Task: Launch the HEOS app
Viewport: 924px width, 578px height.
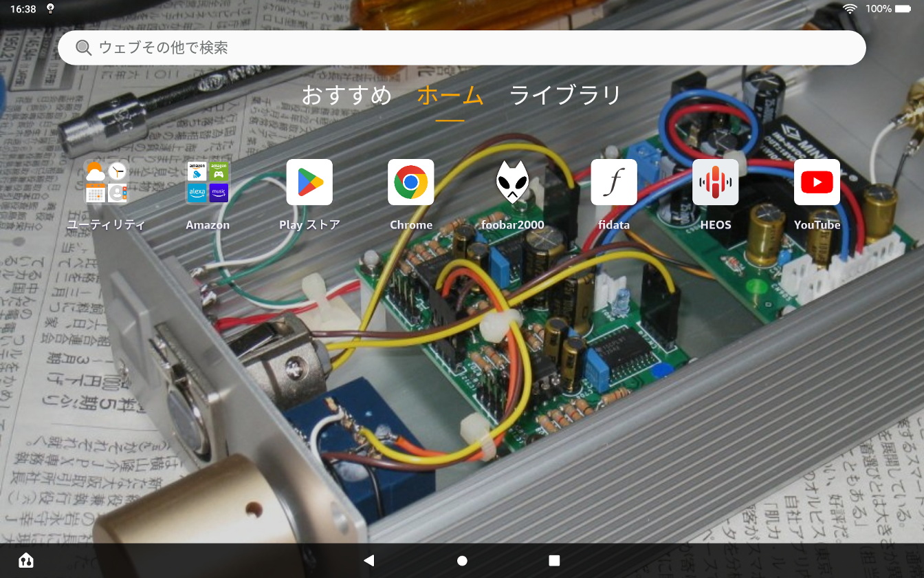Action: click(x=715, y=182)
